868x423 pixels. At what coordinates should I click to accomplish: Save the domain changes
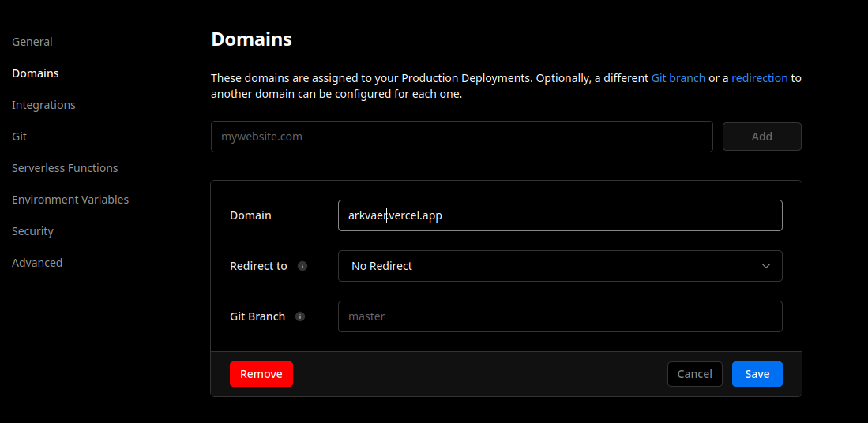pos(757,374)
